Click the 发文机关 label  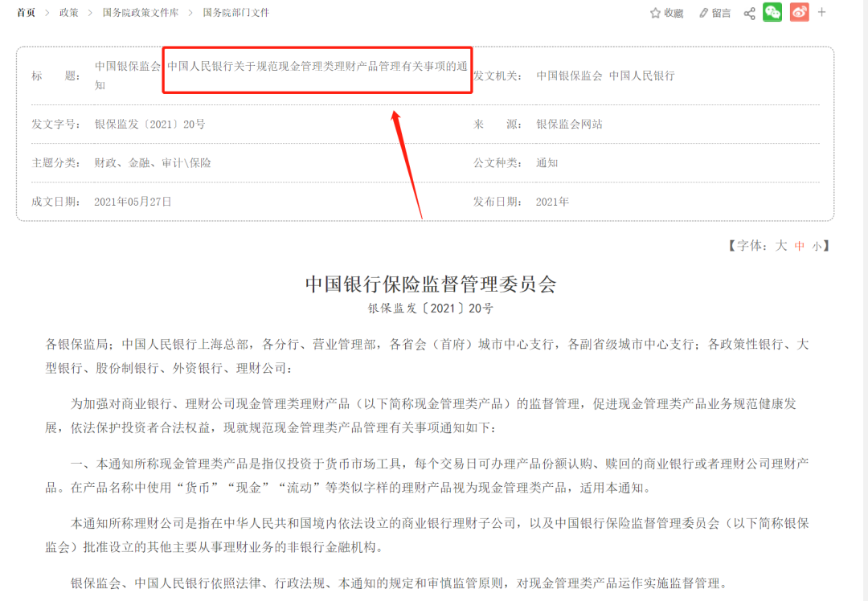tap(498, 76)
